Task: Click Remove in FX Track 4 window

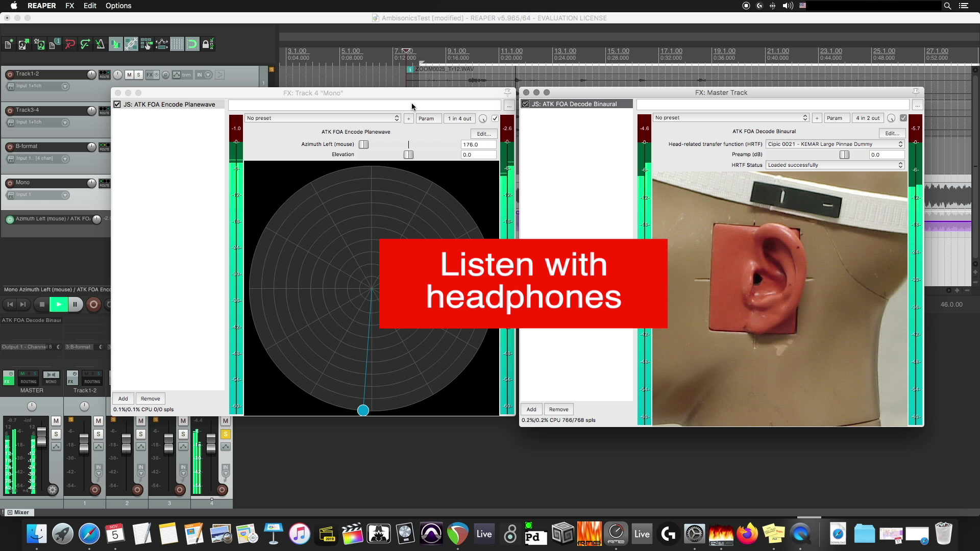Action: (150, 399)
